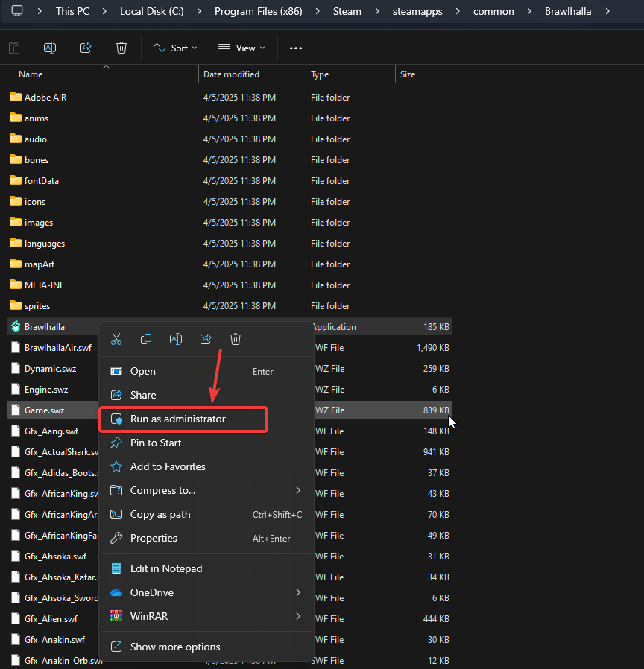Click the WinRAR icon in the context menu
644x669 pixels.
point(118,616)
